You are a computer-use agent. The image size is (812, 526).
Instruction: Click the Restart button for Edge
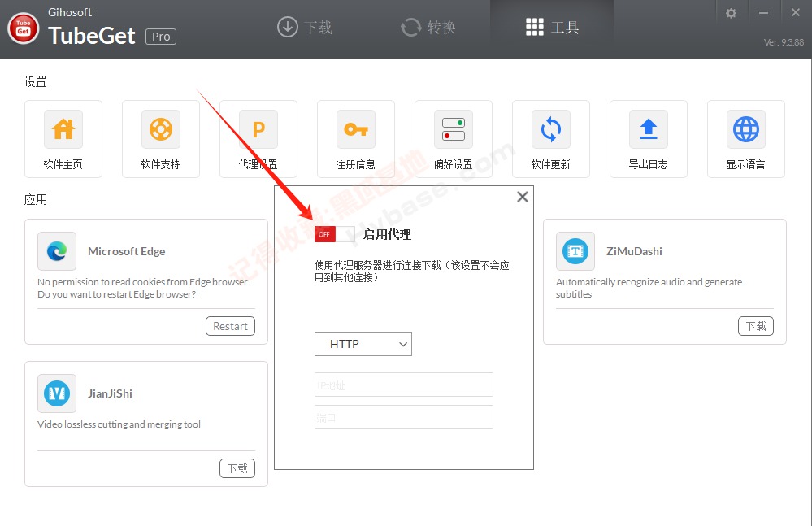pyautogui.click(x=231, y=326)
